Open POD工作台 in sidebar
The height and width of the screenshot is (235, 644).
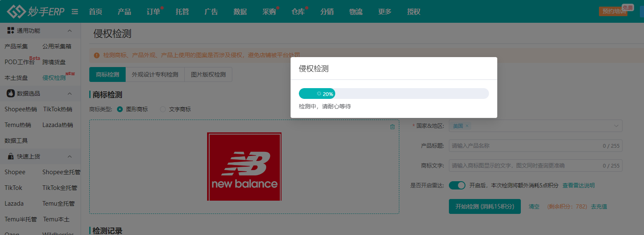coord(19,62)
